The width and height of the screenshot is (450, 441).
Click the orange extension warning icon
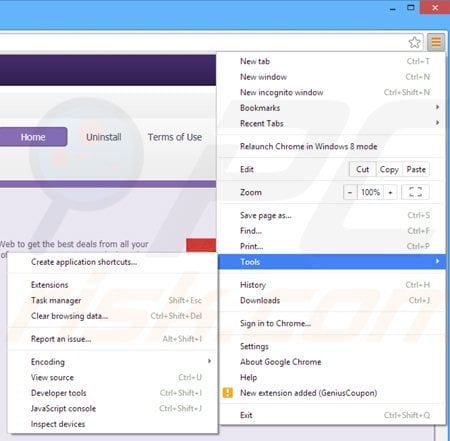(228, 393)
